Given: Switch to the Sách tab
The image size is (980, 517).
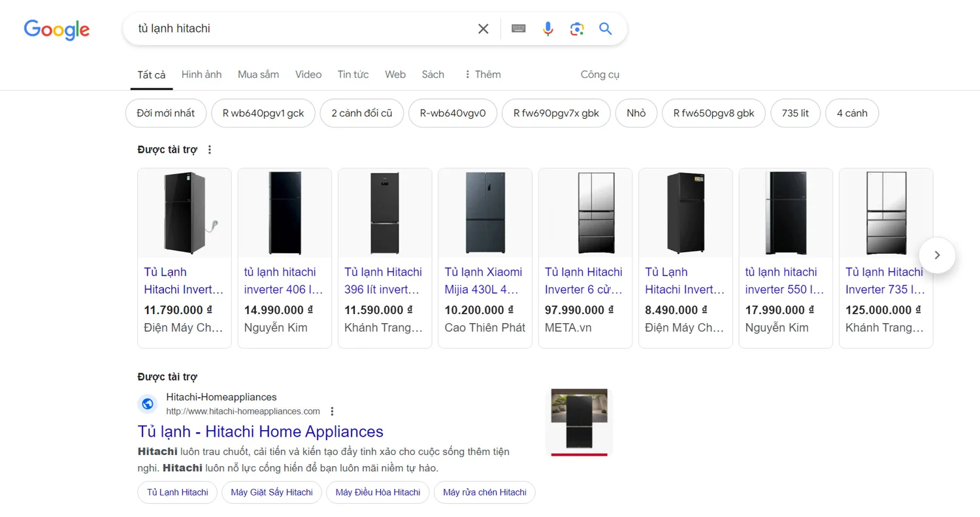Looking at the screenshot, I should pos(433,74).
